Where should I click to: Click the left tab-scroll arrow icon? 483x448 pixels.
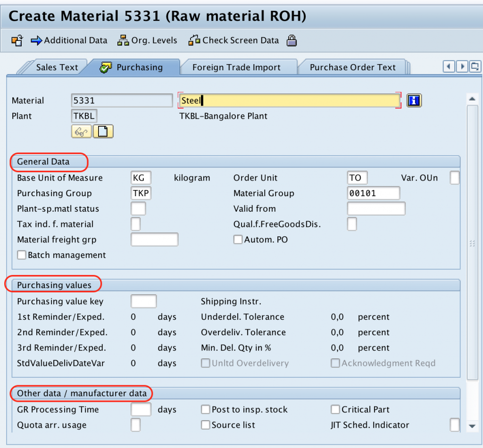[448, 66]
